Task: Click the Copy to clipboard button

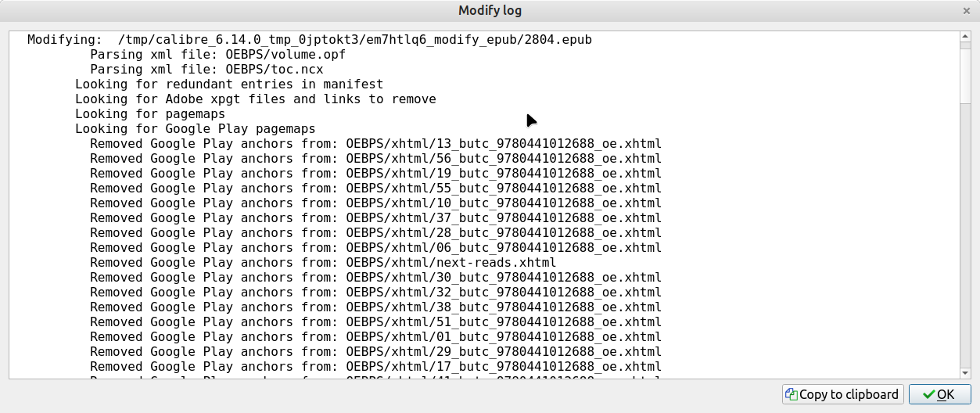Action: (842, 394)
